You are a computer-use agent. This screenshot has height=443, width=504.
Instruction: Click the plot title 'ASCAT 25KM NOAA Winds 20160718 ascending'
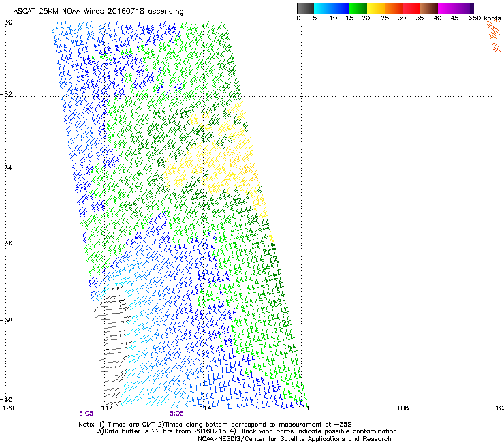[x=98, y=12]
